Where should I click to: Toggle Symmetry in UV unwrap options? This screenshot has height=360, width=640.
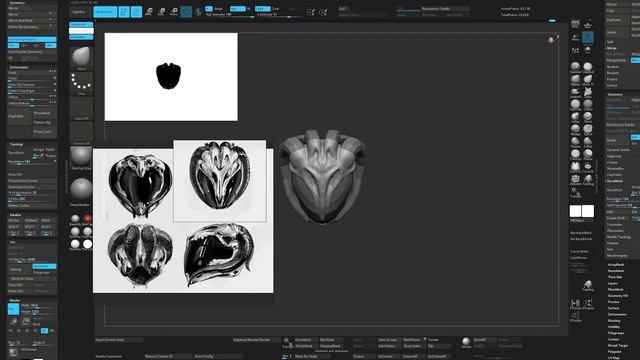tap(44, 266)
